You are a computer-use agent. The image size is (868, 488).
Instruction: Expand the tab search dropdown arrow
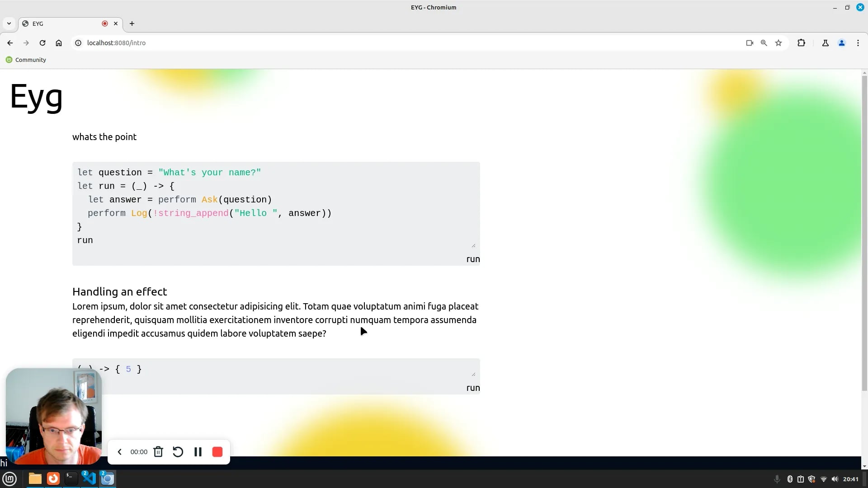[x=9, y=23]
